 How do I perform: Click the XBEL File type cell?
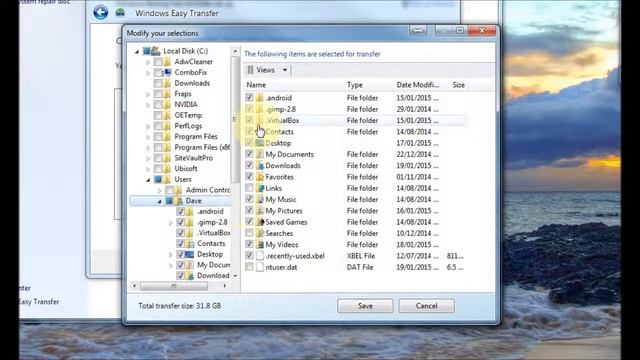pyautogui.click(x=361, y=256)
